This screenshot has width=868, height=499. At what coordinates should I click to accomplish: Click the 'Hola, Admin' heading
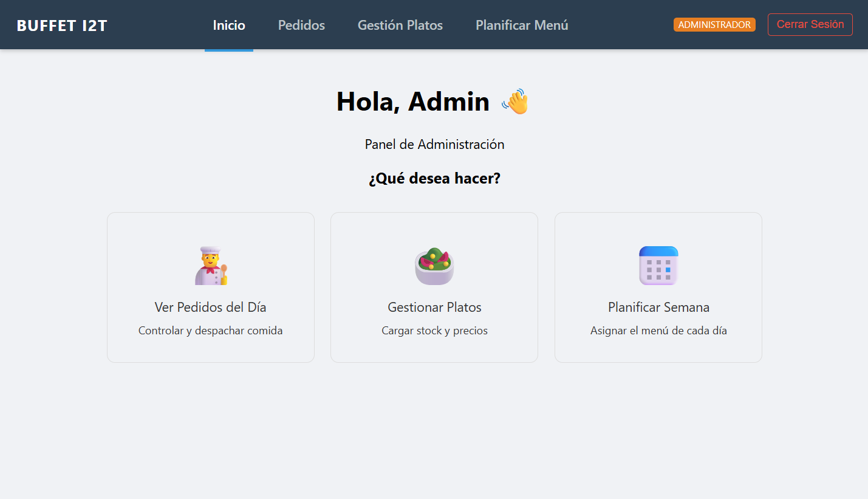(x=413, y=102)
